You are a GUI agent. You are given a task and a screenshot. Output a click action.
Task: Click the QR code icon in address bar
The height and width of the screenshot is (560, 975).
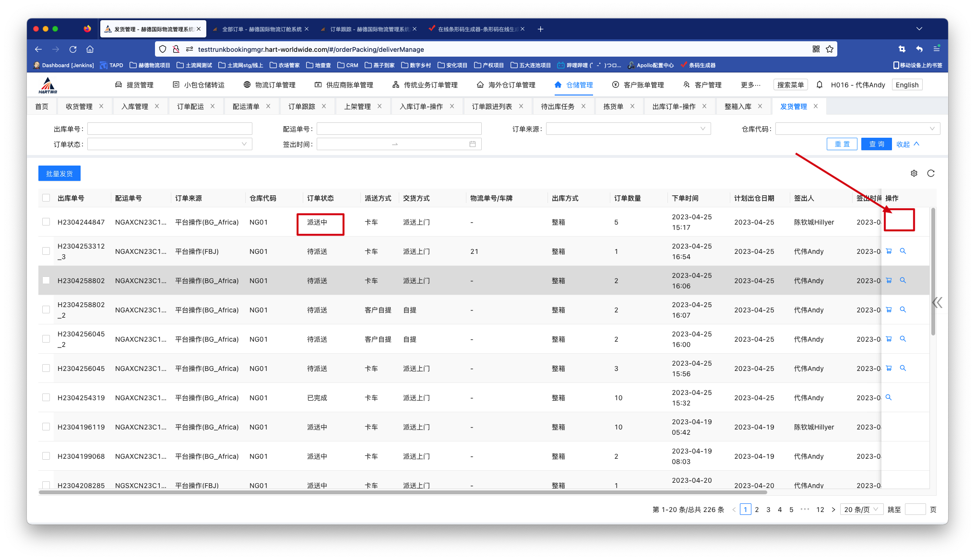coord(816,49)
